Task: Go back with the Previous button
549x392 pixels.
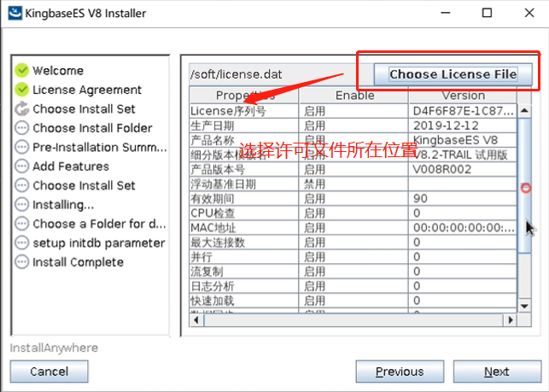Action: coord(400,372)
